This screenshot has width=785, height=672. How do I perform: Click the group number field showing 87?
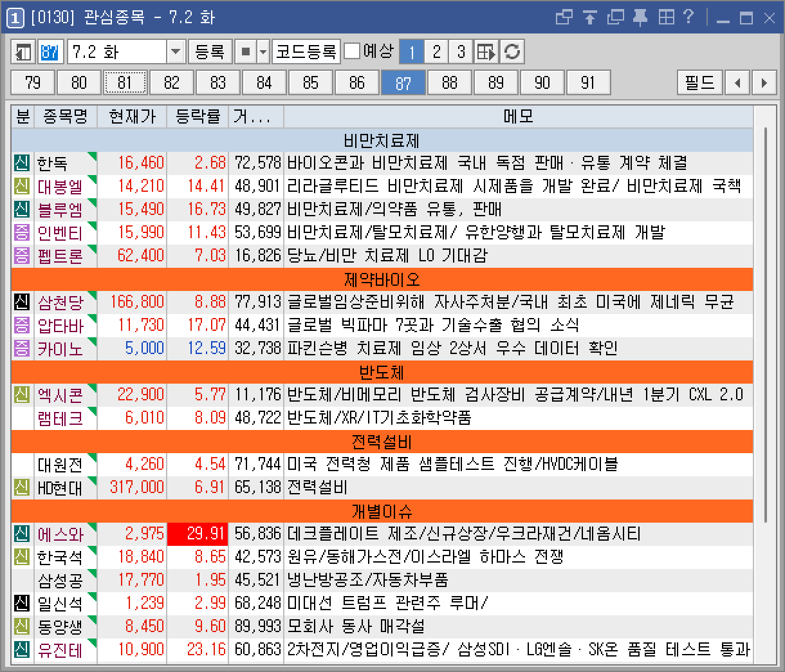[50, 51]
